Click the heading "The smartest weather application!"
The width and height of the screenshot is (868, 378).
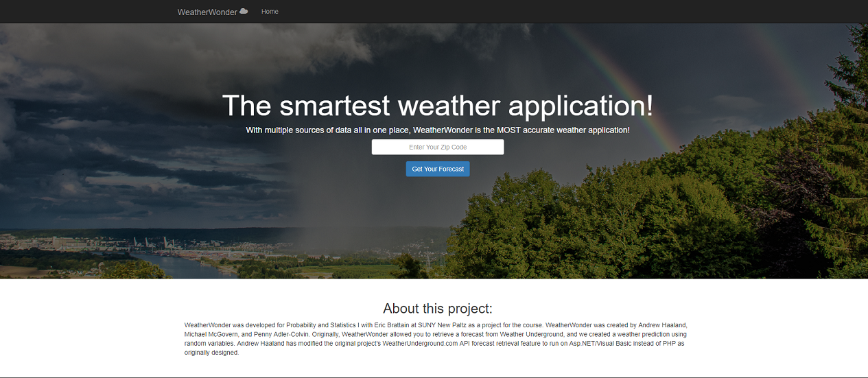(x=438, y=106)
